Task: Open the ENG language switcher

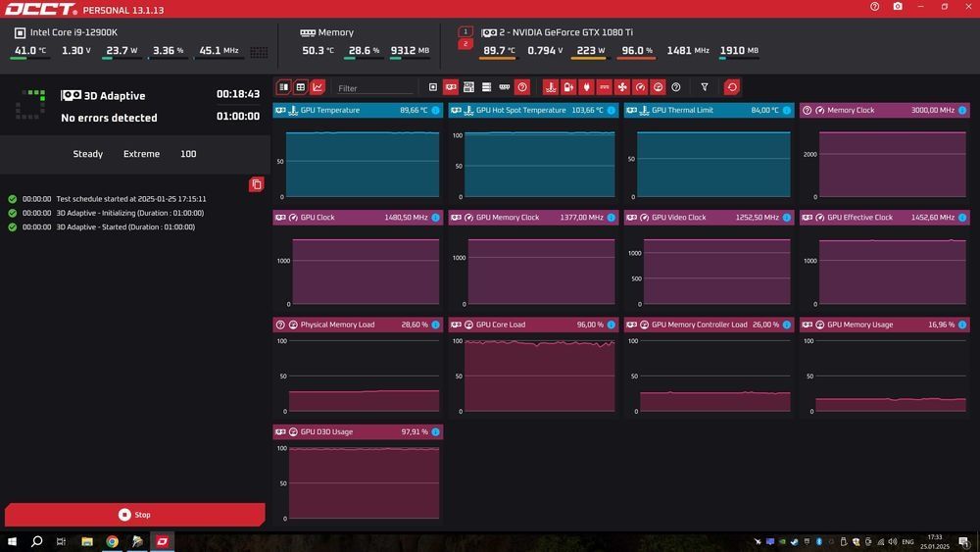Action: point(907,542)
